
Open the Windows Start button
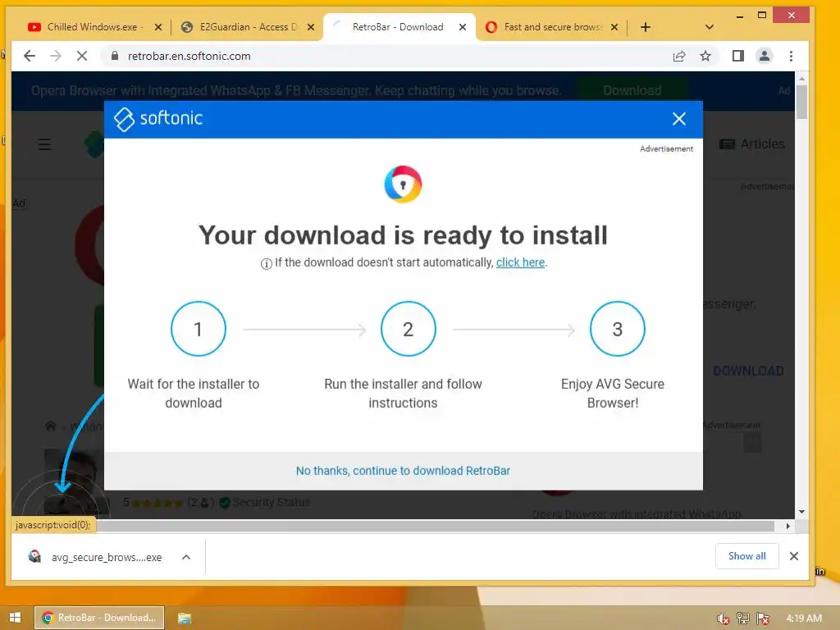click(15, 618)
